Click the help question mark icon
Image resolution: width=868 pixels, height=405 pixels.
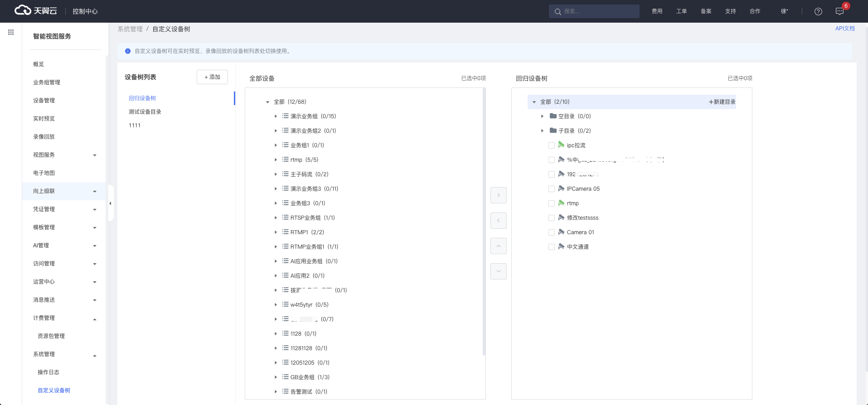point(818,11)
